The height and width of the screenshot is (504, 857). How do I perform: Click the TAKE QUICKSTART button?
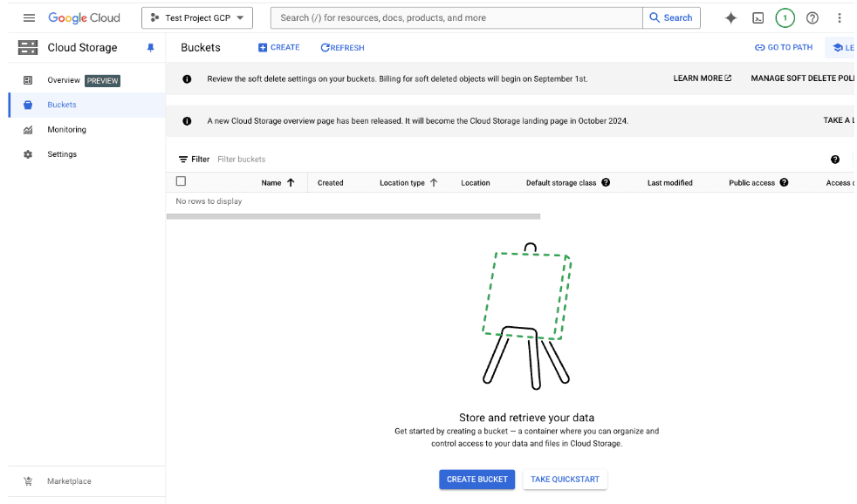pos(565,479)
